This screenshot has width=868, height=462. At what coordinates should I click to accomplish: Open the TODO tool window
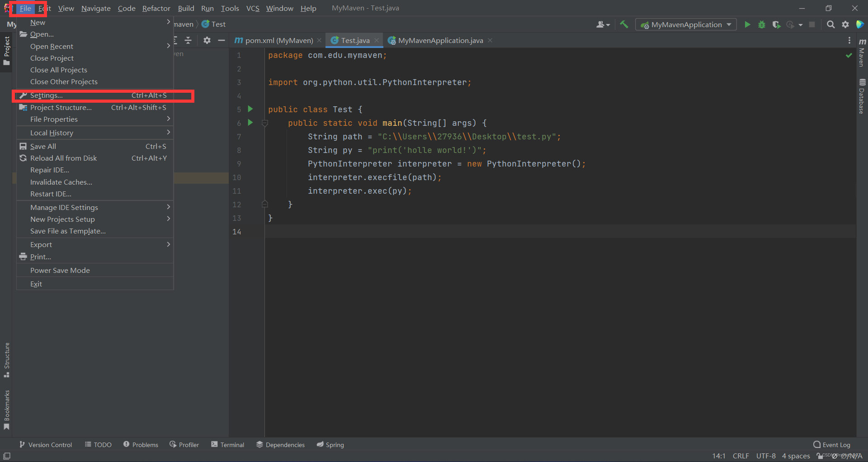click(98, 445)
